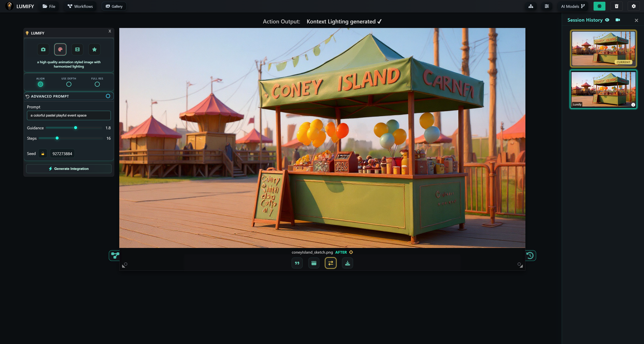Select the star style icon
Image resolution: width=644 pixels, height=344 pixels.
94,49
